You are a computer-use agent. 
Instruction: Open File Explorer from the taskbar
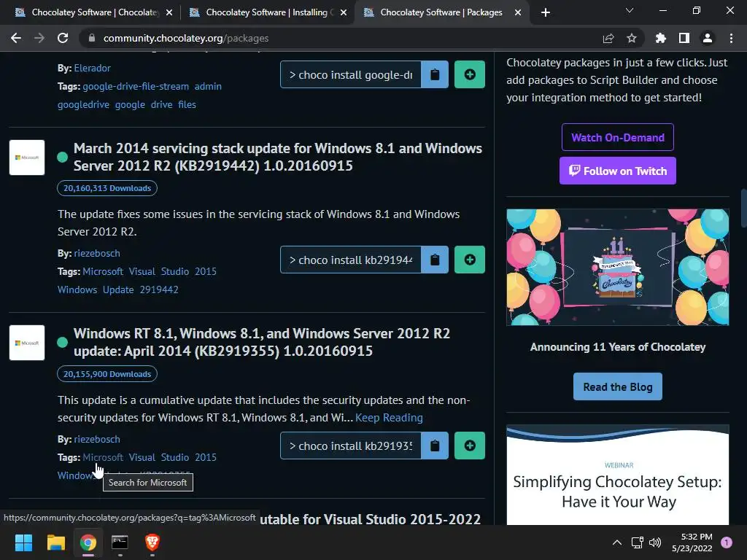(x=55, y=542)
